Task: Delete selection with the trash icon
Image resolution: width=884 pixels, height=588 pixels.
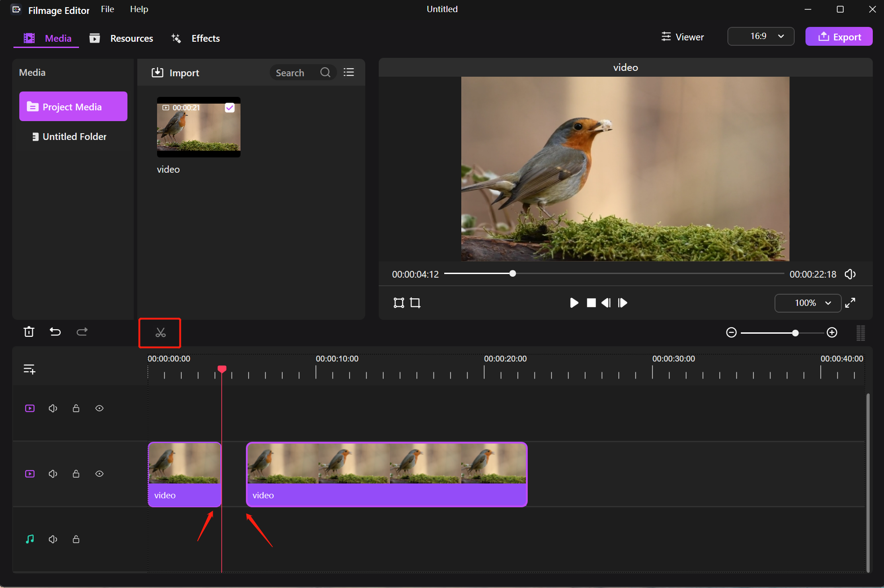Action: [x=29, y=332]
